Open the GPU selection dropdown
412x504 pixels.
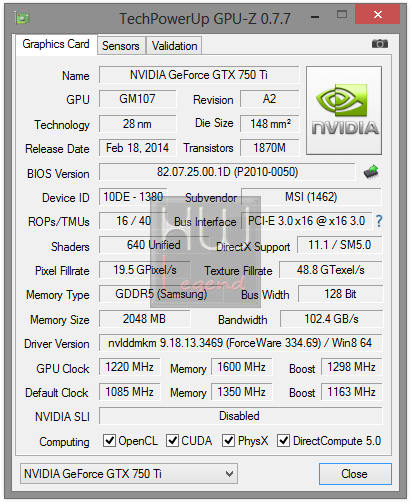129,473
